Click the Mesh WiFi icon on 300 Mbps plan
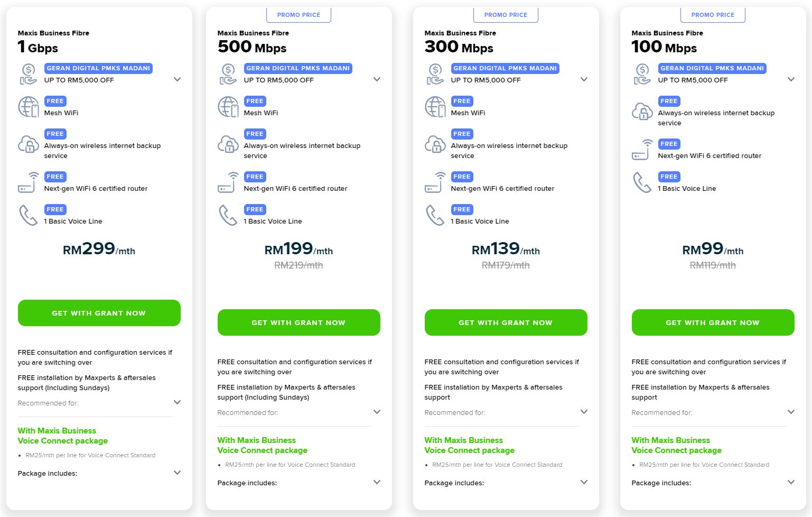The height and width of the screenshot is (517, 812). click(x=435, y=107)
